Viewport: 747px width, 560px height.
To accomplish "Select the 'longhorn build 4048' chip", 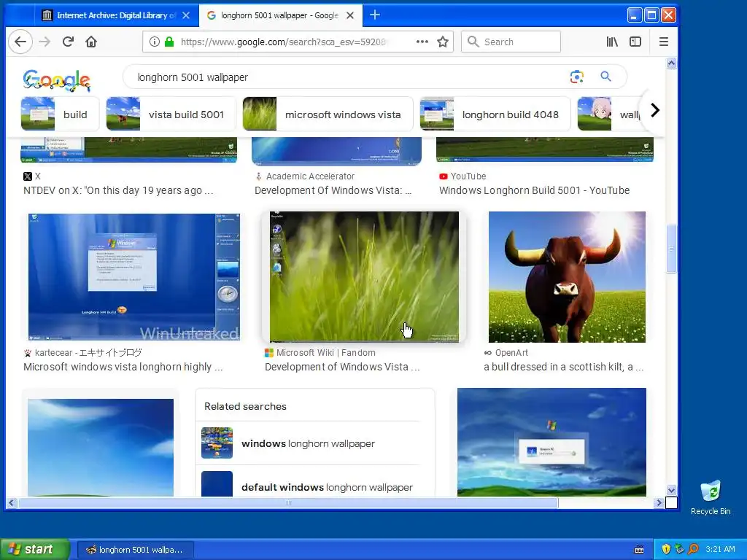I will (x=495, y=114).
